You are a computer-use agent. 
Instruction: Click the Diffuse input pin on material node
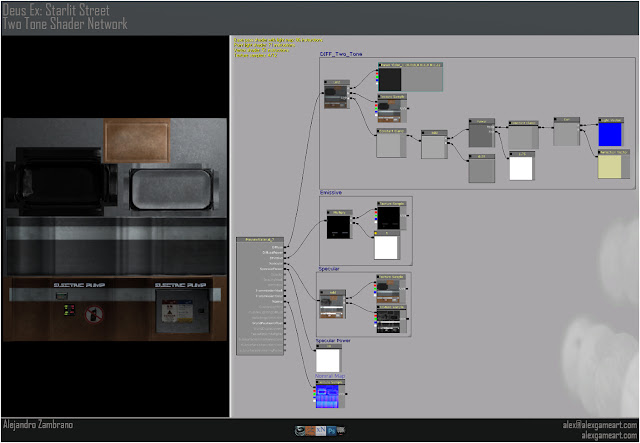click(x=285, y=247)
